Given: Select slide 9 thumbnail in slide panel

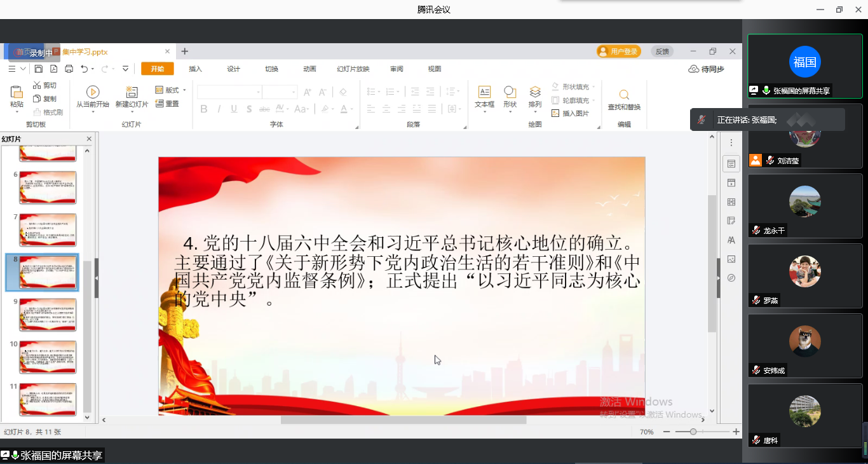Looking at the screenshot, I should (x=48, y=315).
